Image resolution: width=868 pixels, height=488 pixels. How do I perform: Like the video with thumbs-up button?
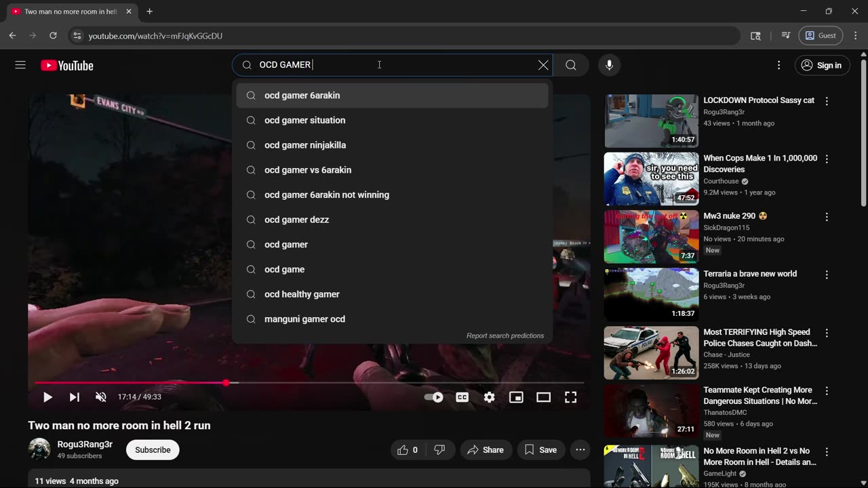point(408,450)
